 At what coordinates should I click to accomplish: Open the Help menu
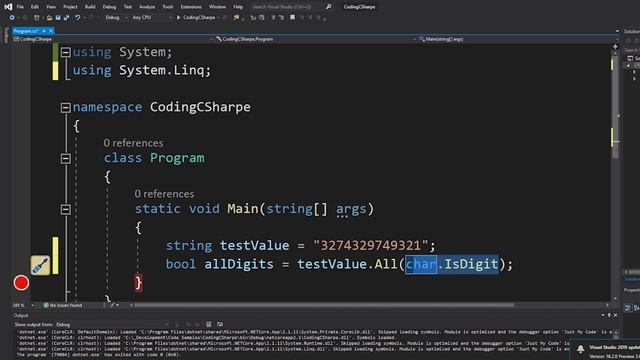238,7
